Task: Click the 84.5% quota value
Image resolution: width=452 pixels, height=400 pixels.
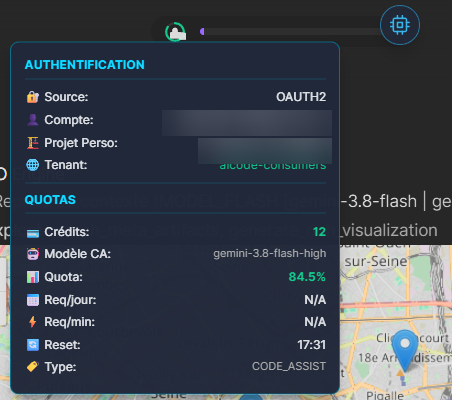Action: [x=307, y=277]
